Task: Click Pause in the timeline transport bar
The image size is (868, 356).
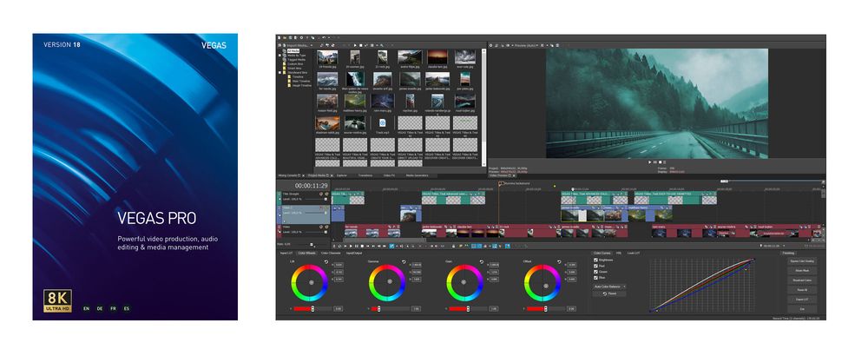Action: tap(357, 246)
